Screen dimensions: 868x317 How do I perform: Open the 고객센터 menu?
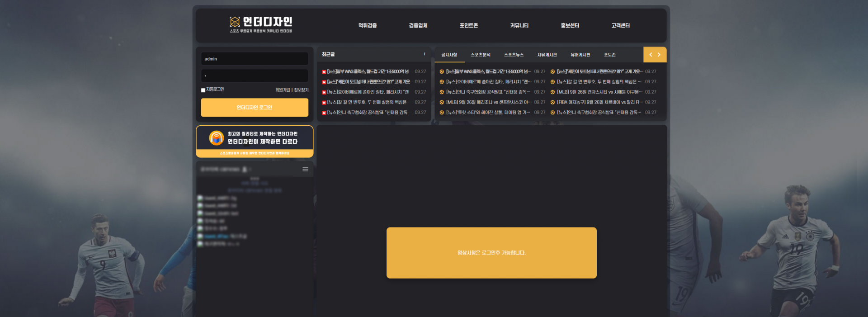tap(621, 25)
